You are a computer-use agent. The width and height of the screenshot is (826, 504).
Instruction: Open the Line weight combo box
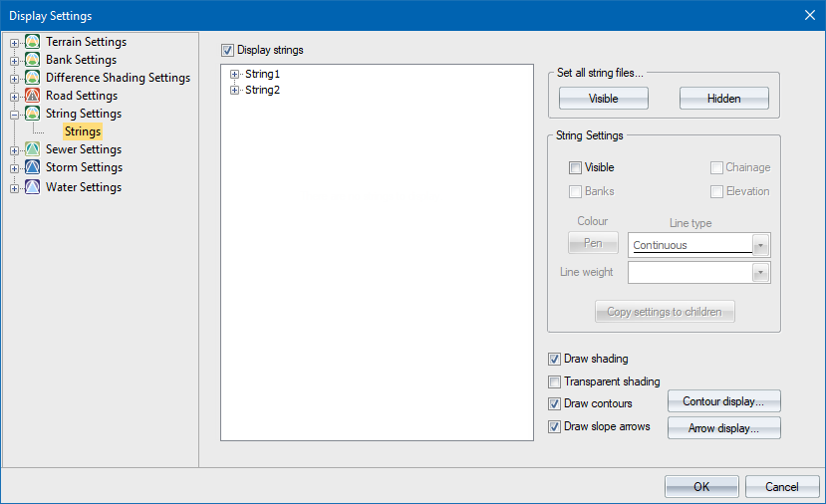pyautogui.click(x=761, y=272)
